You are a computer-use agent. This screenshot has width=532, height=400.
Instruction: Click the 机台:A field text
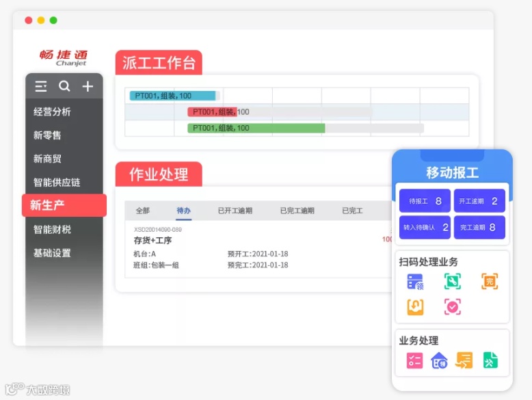145,254
